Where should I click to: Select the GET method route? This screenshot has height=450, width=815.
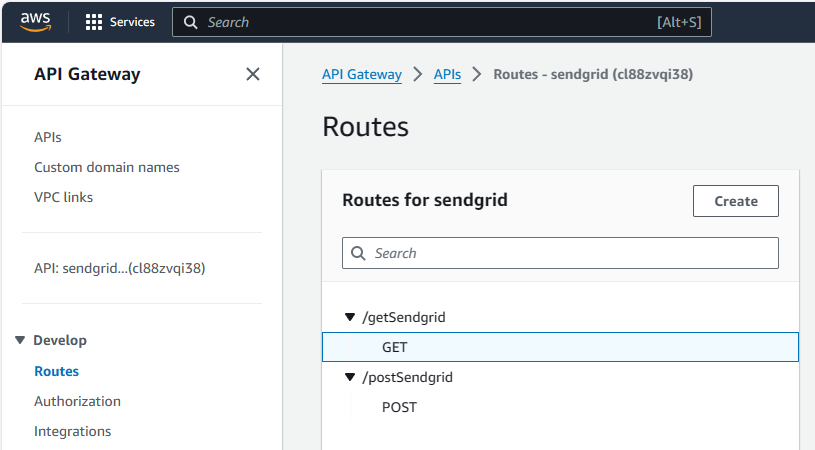560,347
